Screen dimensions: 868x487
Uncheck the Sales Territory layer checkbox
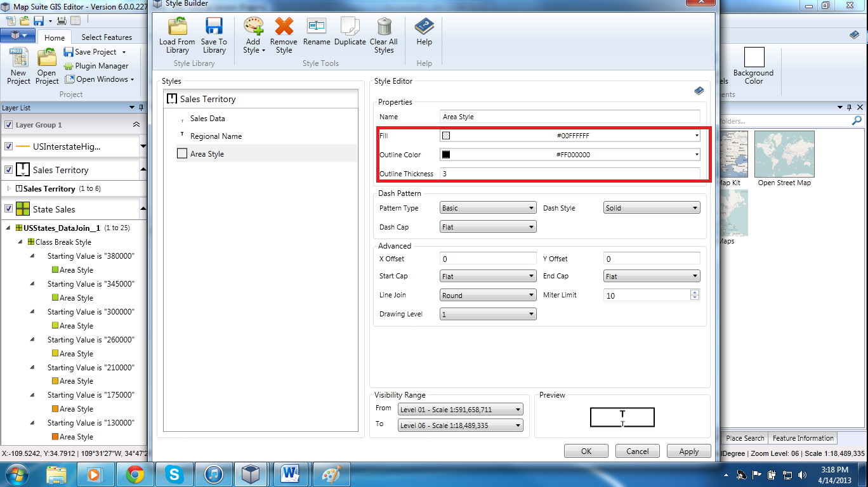8,170
